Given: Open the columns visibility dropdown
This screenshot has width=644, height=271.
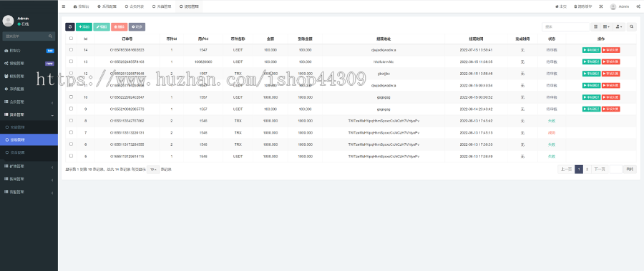Looking at the screenshot, I should 607,26.
